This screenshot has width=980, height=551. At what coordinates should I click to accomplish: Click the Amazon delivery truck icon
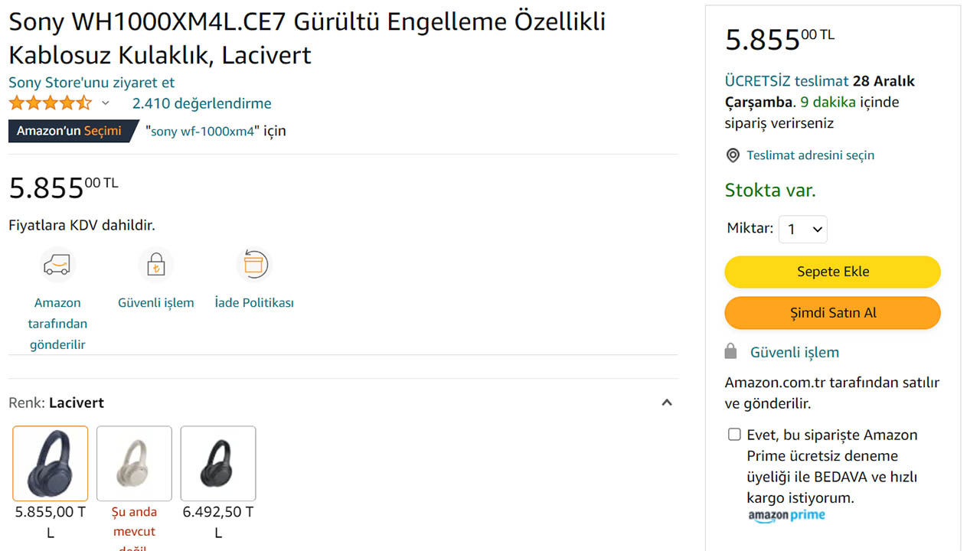coord(57,265)
